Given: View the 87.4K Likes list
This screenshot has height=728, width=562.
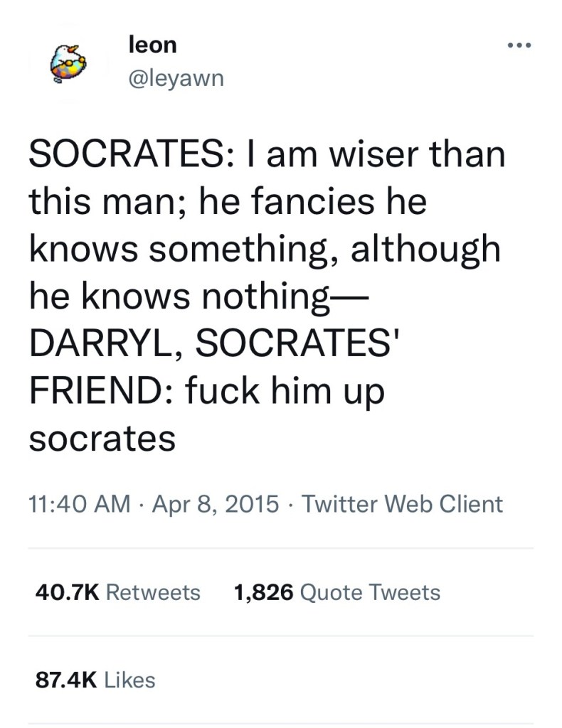Looking at the screenshot, I should click(x=95, y=680).
